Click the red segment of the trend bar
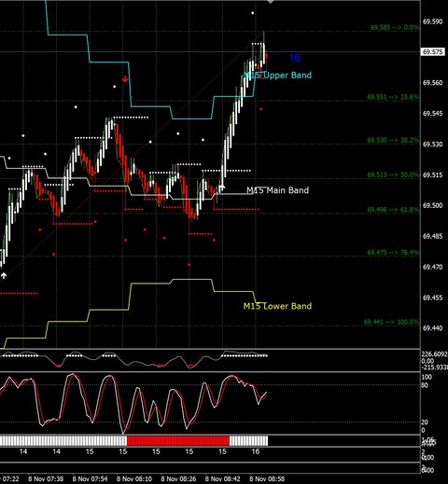Image resolution: width=448 pixels, height=484 pixels. [x=178, y=441]
